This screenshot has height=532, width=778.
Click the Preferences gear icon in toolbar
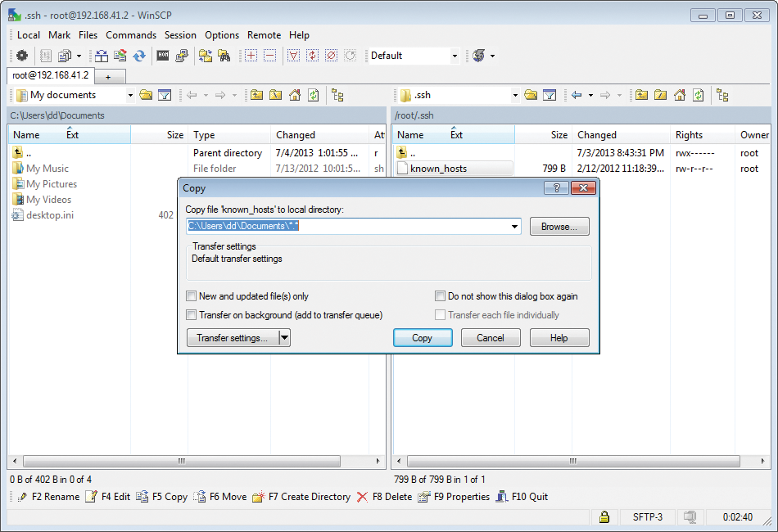(22, 56)
